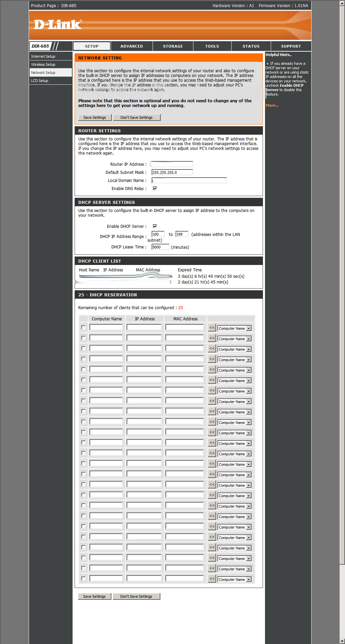Select Network Setup in sidebar
345x644 pixels.
pyautogui.click(x=51, y=73)
